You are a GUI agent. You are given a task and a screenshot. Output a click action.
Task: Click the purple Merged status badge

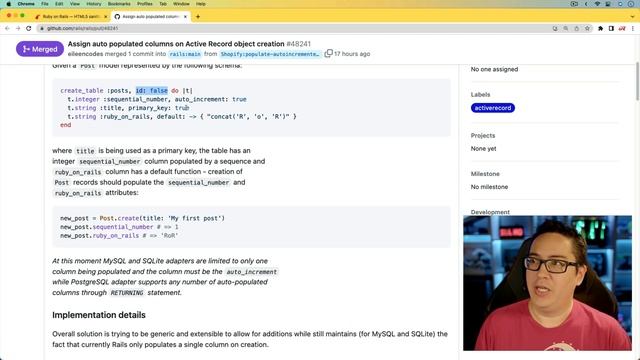coord(40,49)
